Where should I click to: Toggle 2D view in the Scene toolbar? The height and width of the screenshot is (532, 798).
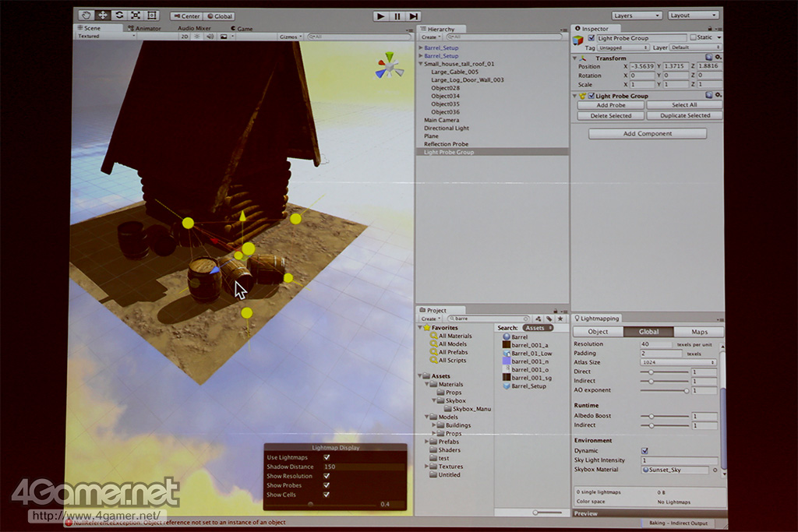[184, 37]
